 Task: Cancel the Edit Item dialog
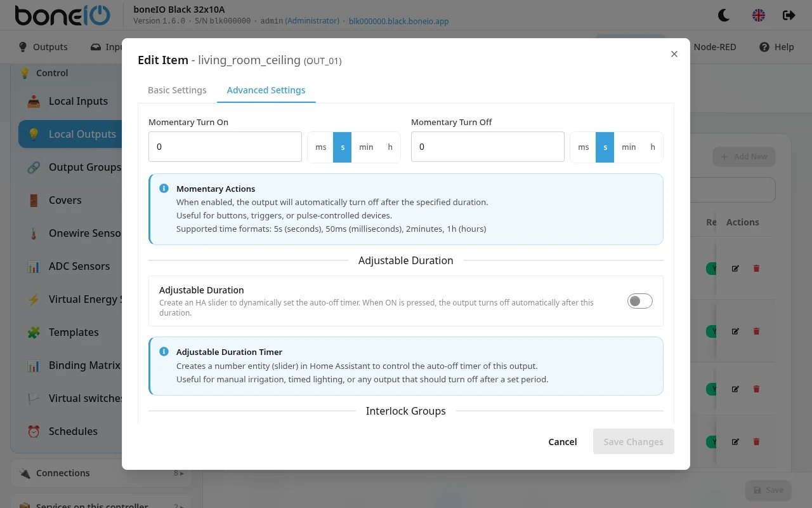[x=563, y=442]
